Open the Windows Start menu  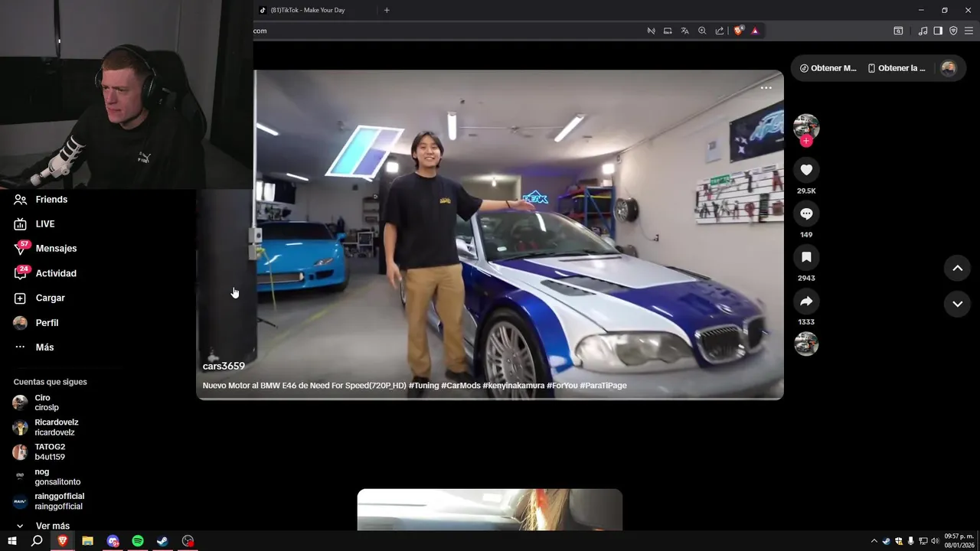click(x=12, y=541)
